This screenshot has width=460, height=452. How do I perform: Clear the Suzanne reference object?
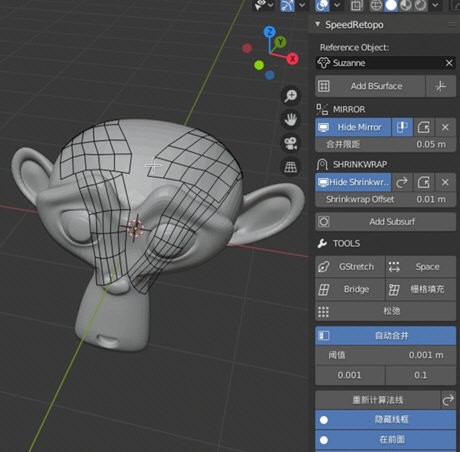[449, 63]
